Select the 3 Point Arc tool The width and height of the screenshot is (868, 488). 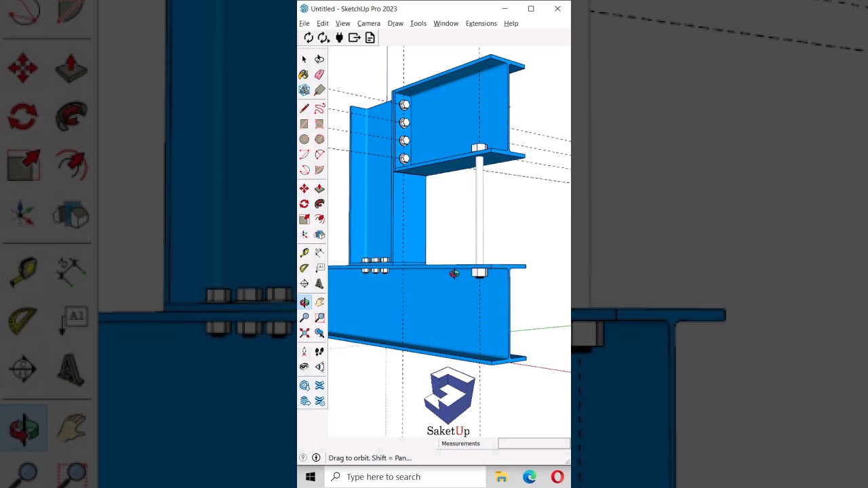coord(304,170)
